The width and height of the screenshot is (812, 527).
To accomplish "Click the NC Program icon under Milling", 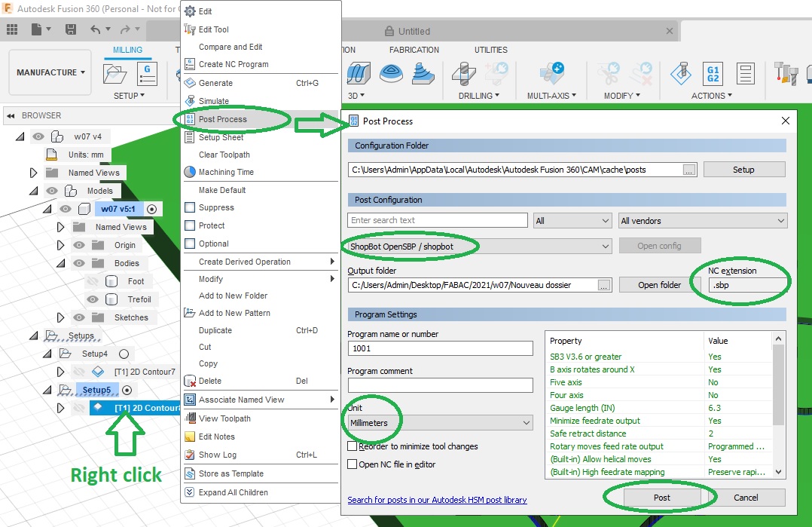I will click(x=147, y=74).
